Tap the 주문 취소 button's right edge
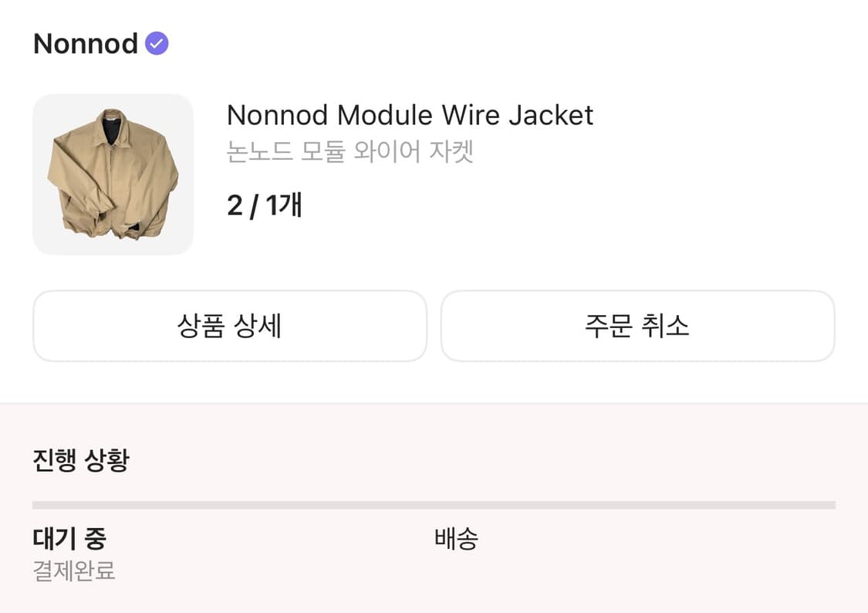The image size is (868, 613). pyautogui.click(x=822, y=327)
